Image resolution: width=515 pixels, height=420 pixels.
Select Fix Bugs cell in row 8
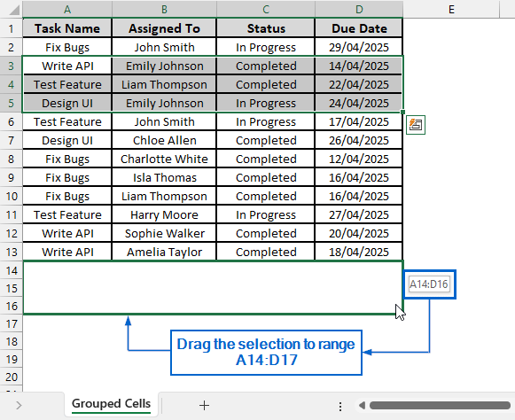click(67, 159)
